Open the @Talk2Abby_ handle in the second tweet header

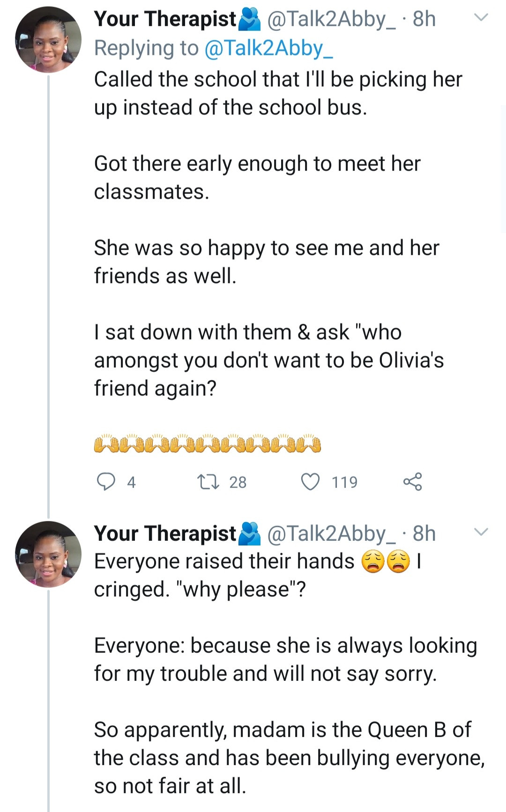coord(331,533)
